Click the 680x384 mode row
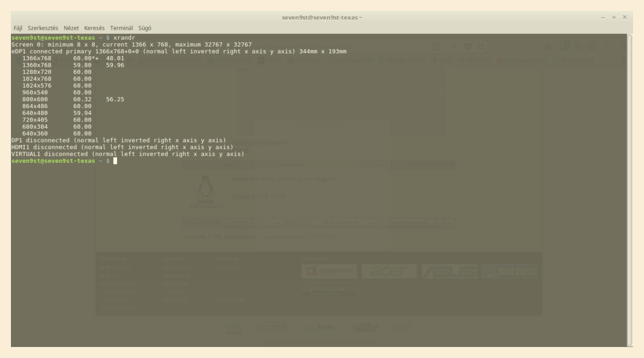 (x=57, y=126)
